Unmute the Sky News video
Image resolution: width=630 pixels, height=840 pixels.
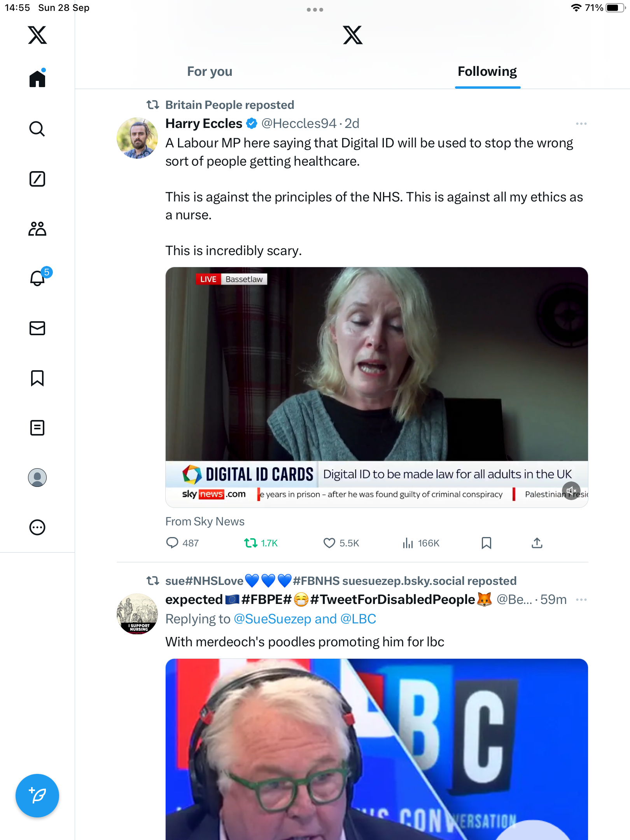click(x=571, y=491)
